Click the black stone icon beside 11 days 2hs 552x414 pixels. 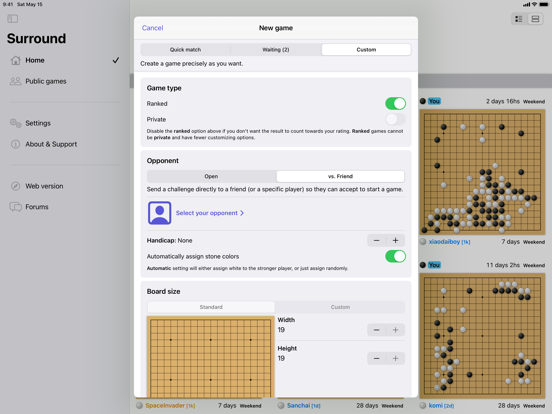(423, 265)
